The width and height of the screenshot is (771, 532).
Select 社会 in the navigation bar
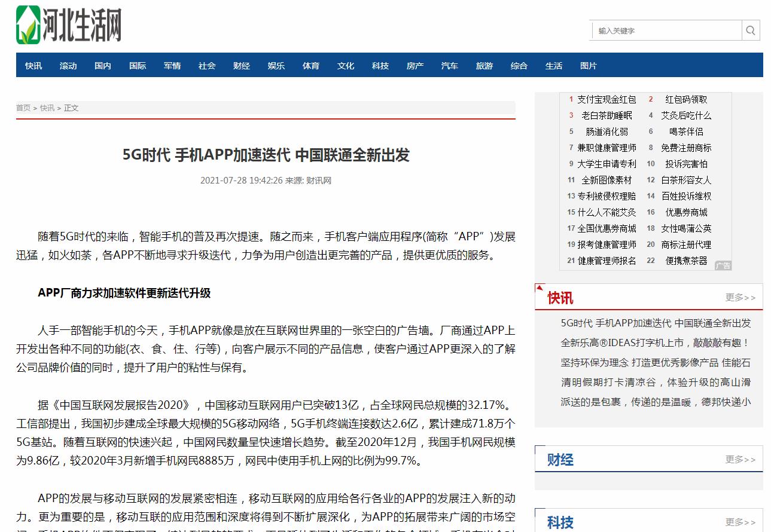click(x=207, y=66)
